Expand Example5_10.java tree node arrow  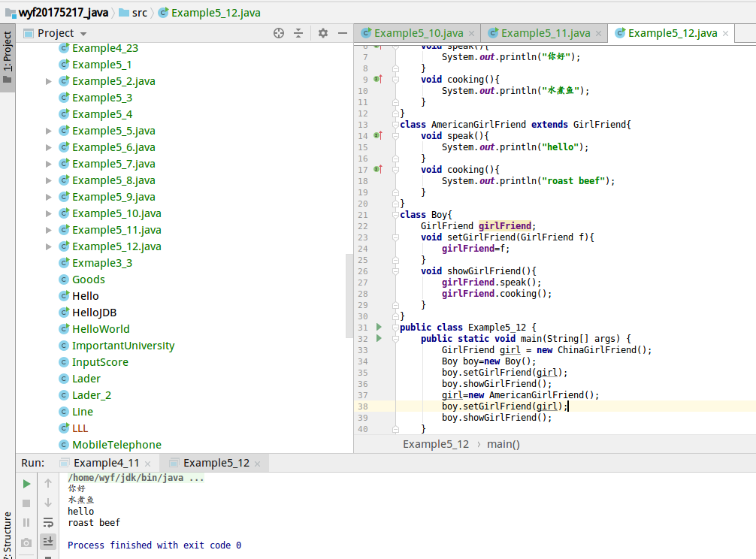click(48, 213)
